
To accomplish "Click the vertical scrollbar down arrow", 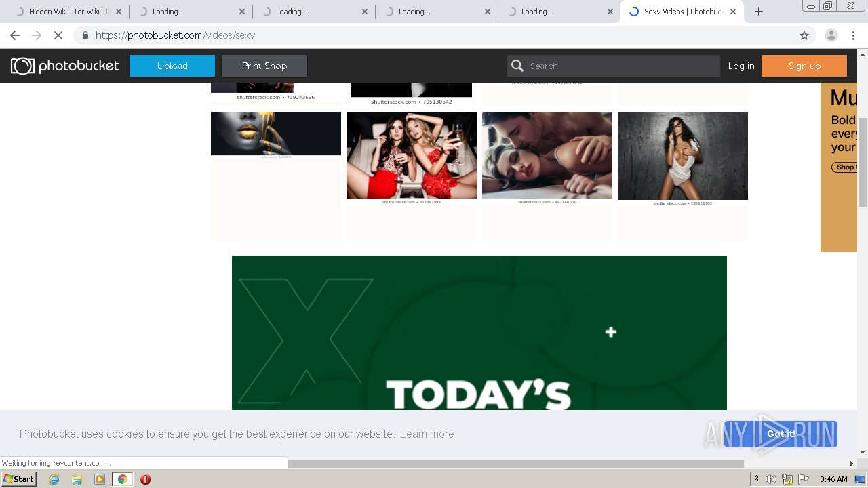I will pos(863,452).
